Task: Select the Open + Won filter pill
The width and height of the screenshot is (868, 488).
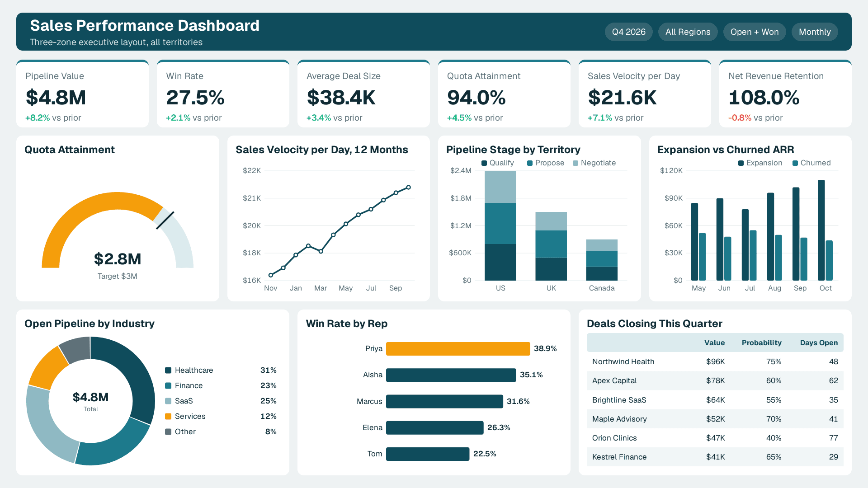Action: tap(754, 32)
